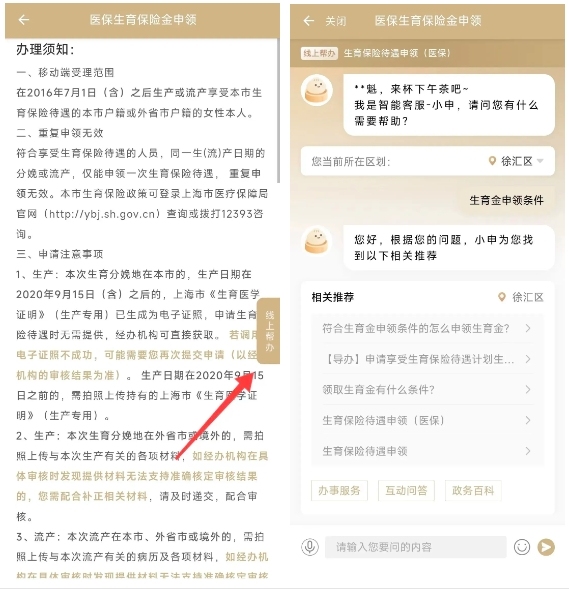This screenshot has width=569, height=589.
Task: Open 领取生育金有什么条件 recommendation
Action: (427, 390)
